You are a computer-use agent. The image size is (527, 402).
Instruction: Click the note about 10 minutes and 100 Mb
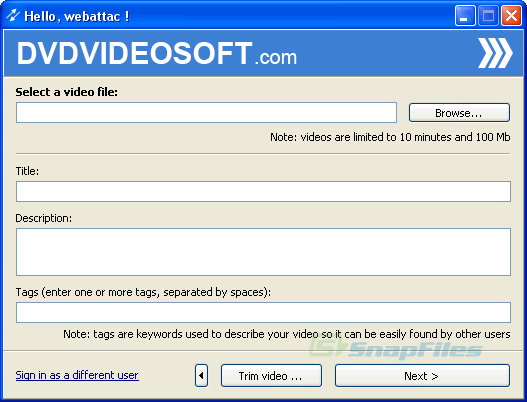(390, 137)
